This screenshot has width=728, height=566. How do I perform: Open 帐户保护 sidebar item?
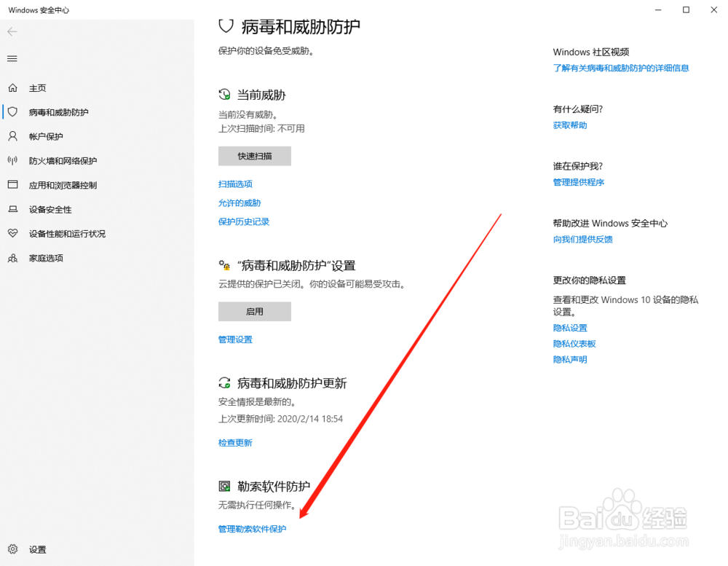[46, 136]
